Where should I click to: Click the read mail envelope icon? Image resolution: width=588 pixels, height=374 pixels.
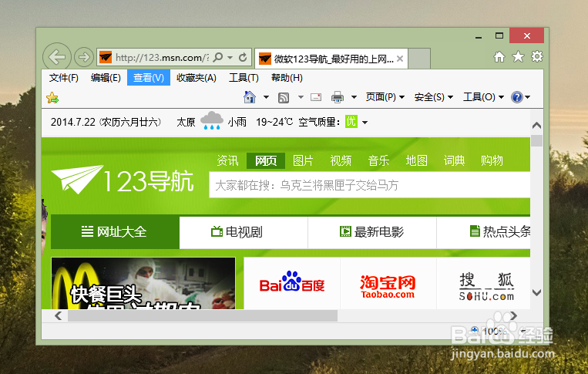coord(316,97)
